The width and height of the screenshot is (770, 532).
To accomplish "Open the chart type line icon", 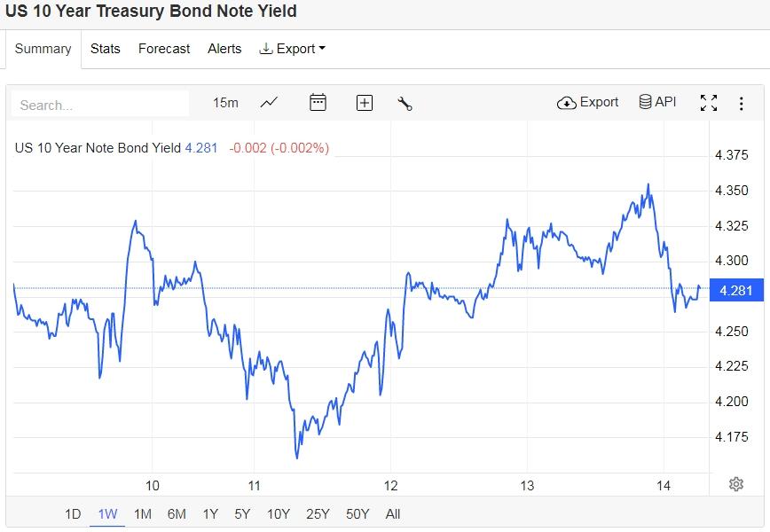I will pos(269,103).
